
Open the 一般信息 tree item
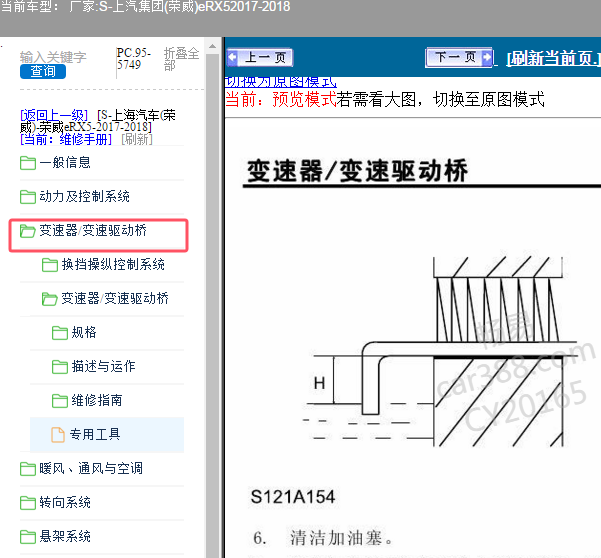[65, 162]
